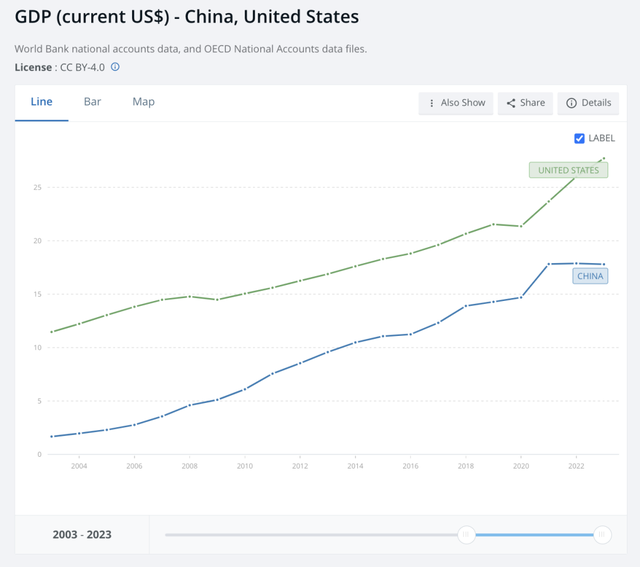Image resolution: width=640 pixels, height=567 pixels.
Task: Click the 2003 - 2023 range text
Action: 82,534
